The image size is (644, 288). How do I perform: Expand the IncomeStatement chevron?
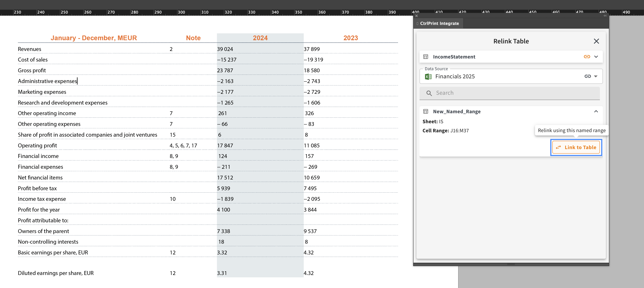click(596, 57)
